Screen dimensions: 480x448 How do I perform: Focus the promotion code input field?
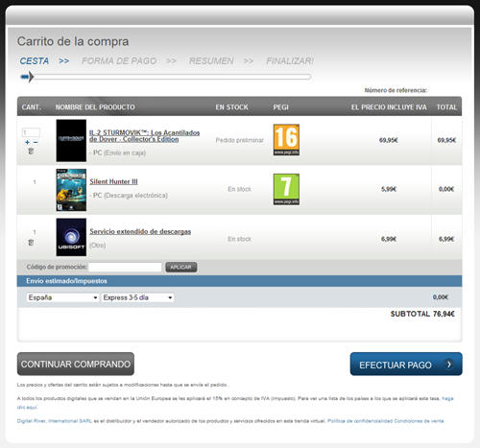click(x=125, y=267)
